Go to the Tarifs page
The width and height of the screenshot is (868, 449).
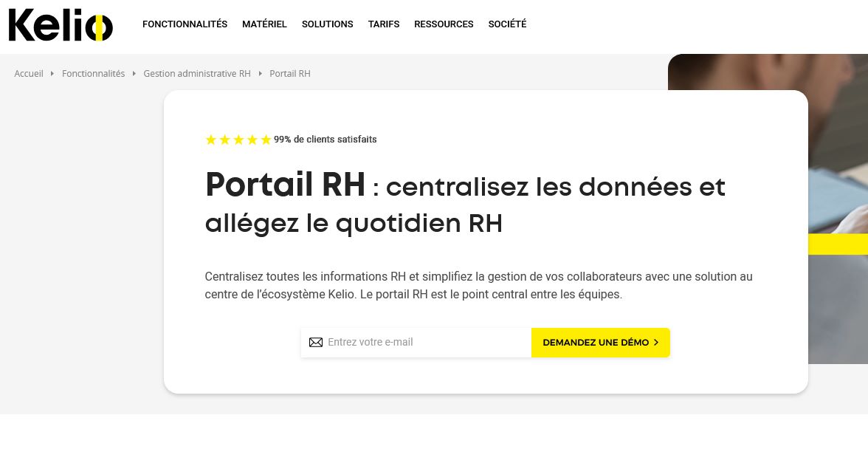[x=384, y=24]
